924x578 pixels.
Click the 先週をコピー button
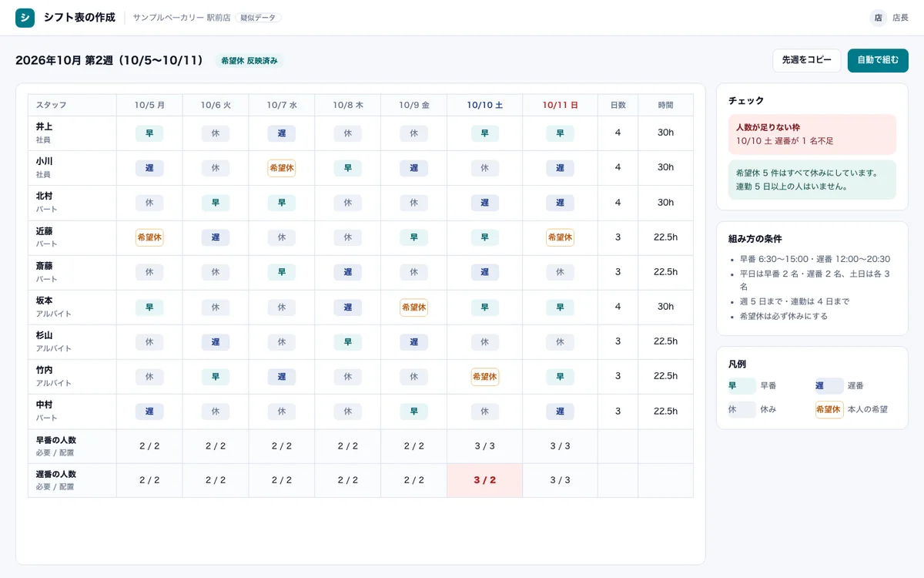point(807,60)
